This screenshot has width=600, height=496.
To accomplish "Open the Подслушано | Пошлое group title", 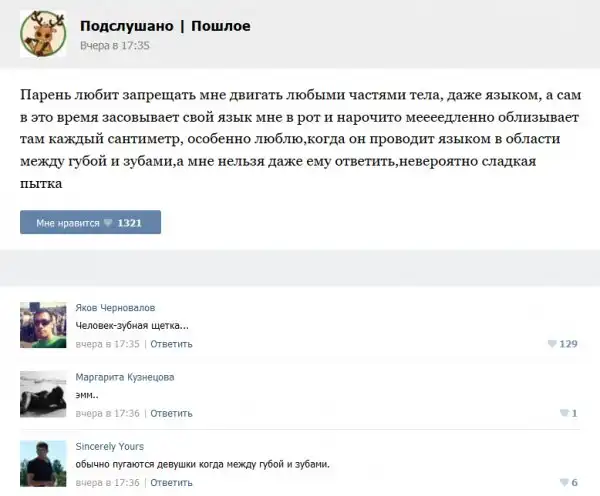I will [x=165, y=25].
